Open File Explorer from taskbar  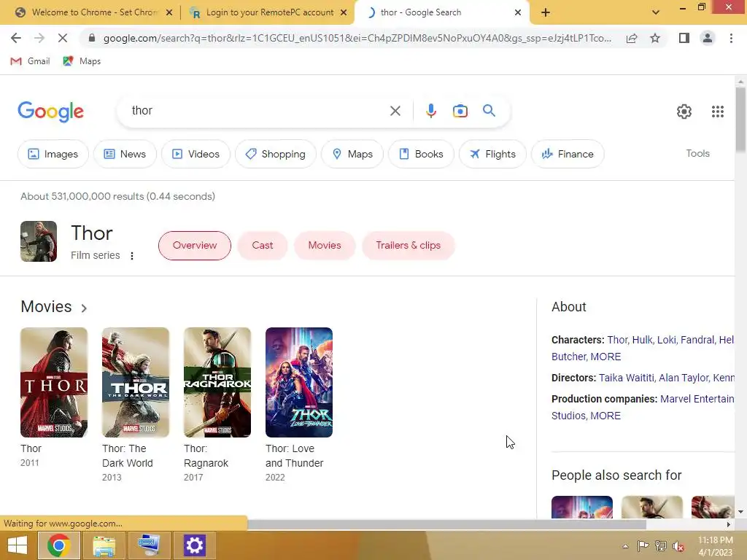pyautogui.click(x=104, y=545)
